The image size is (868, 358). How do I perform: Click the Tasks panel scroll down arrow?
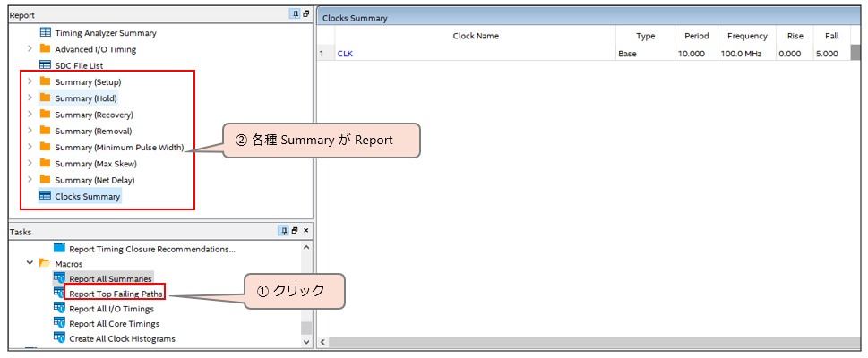(x=306, y=342)
